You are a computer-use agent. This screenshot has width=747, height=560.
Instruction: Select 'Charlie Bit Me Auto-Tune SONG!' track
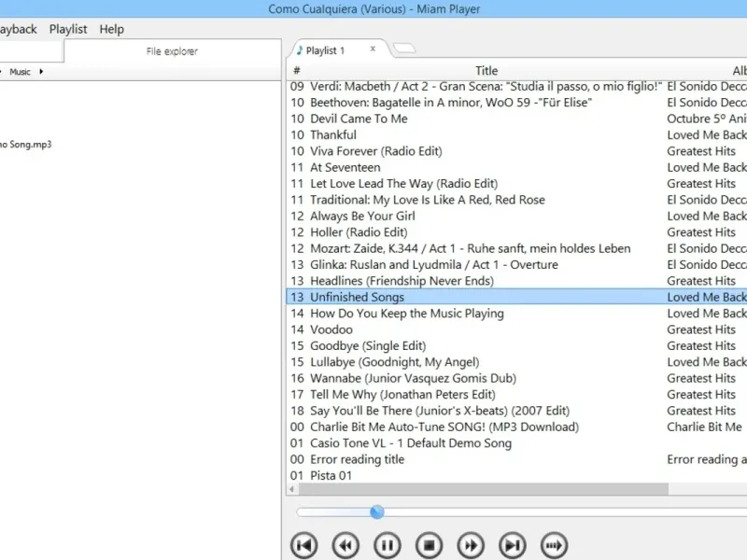(516, 427)
